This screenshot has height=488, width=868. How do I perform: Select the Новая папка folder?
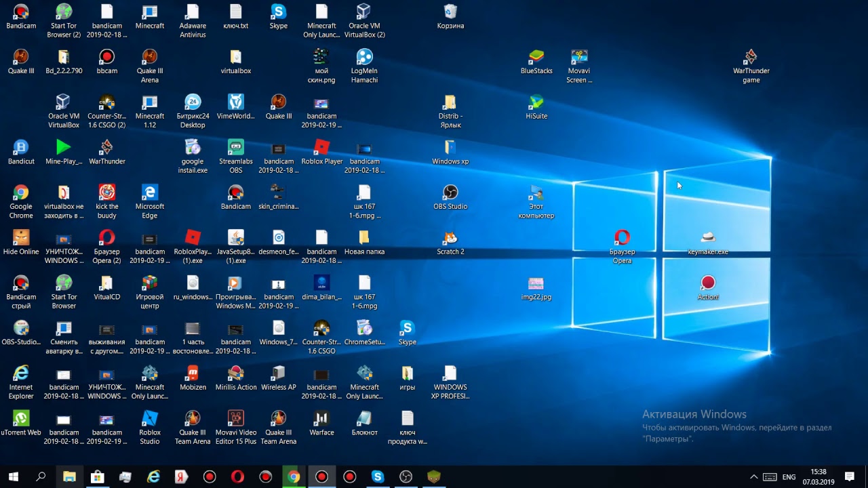[x=364, y=243]
